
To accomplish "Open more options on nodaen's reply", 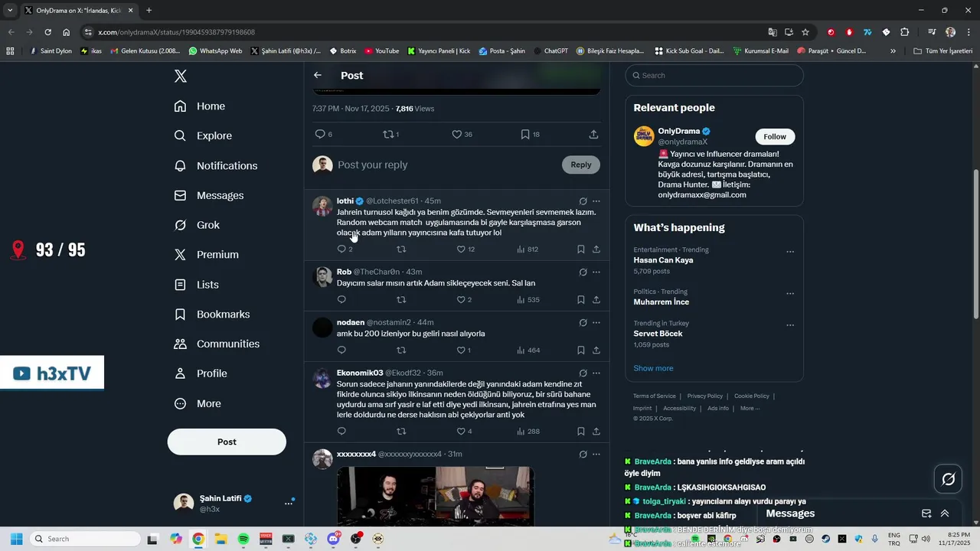I will coord(596,322).
